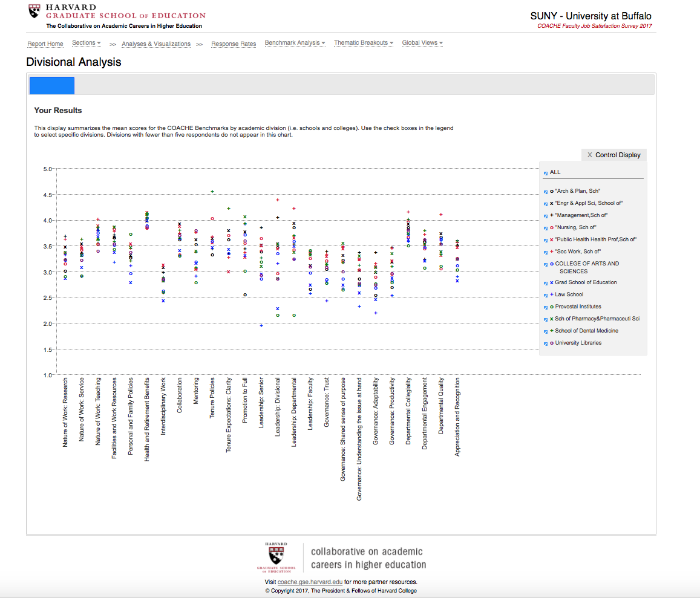Select the blue highlighted tab above results
This screenshot has width=700, height=598.
(52, 85)
